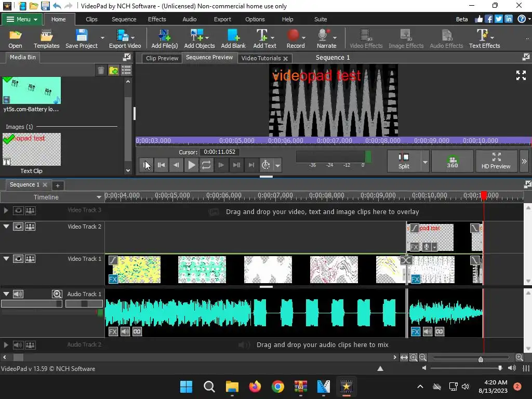Jump to the sequence end
Image resolution: width=532 pixels, height=399 pixels.
[x=251, y=165]
